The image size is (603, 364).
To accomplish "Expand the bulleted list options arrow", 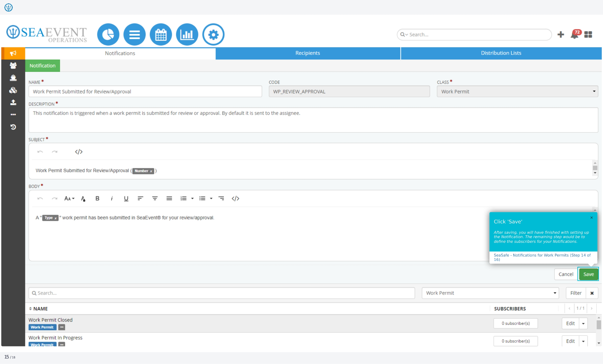I will [x=211, y=199].
